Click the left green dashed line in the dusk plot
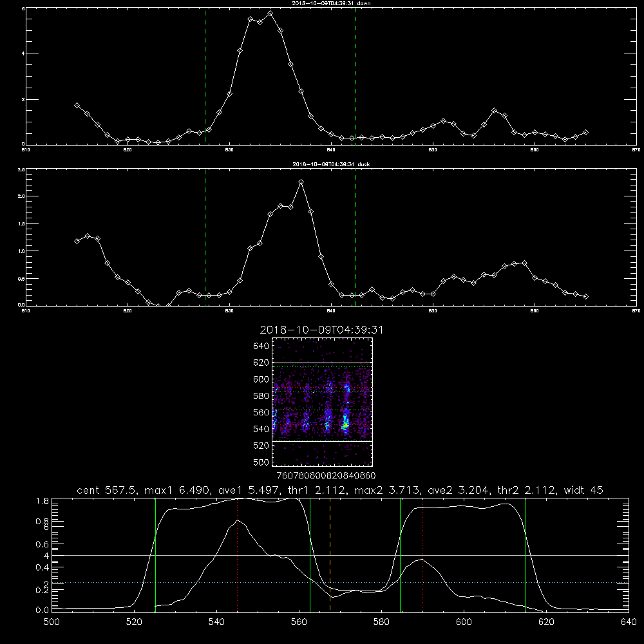644x644 pixels. [205, 237]
